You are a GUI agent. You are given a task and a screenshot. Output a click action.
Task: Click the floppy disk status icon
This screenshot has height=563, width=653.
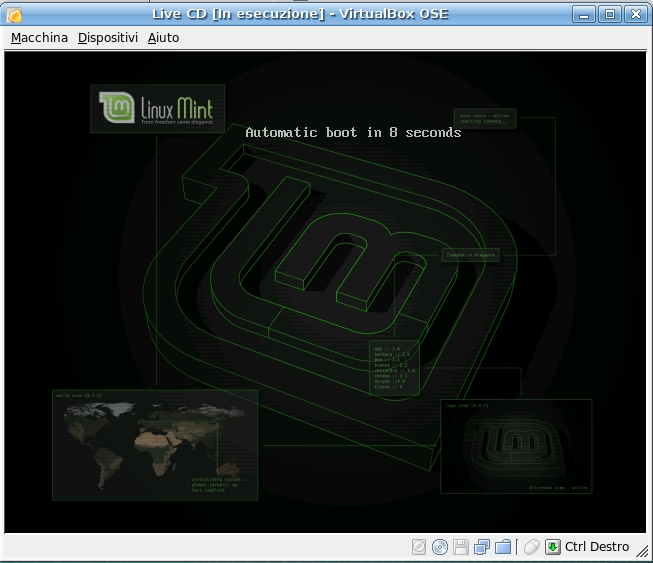[461, 547]
